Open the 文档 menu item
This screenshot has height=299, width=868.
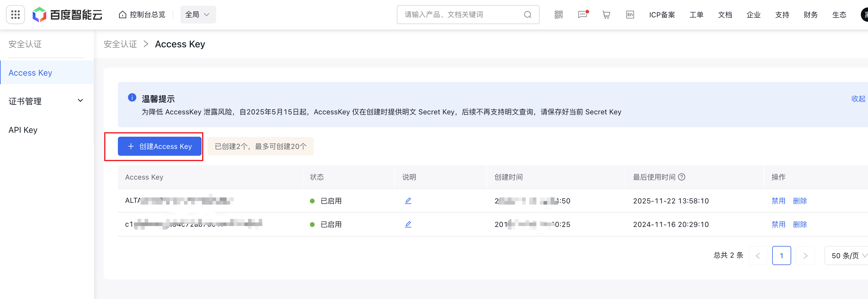click(x=725, y=15)
